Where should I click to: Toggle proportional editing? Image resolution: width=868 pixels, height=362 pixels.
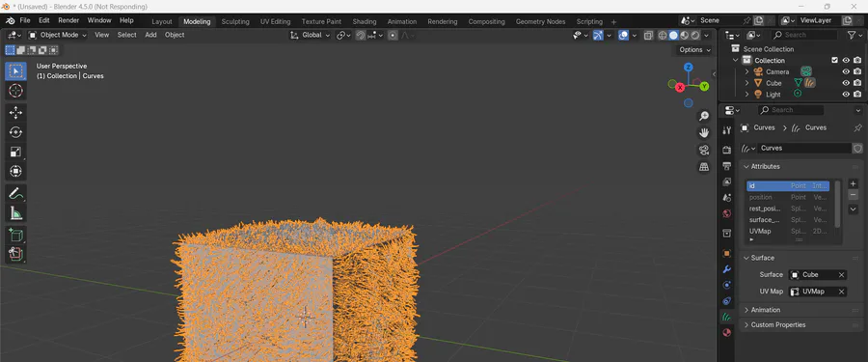(x=393, y=35)
